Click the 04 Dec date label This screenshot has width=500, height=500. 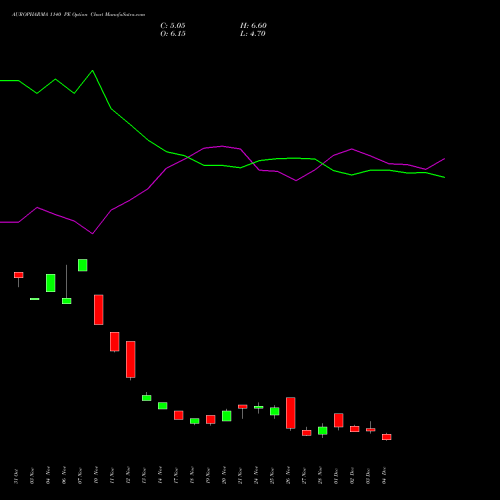384,476
